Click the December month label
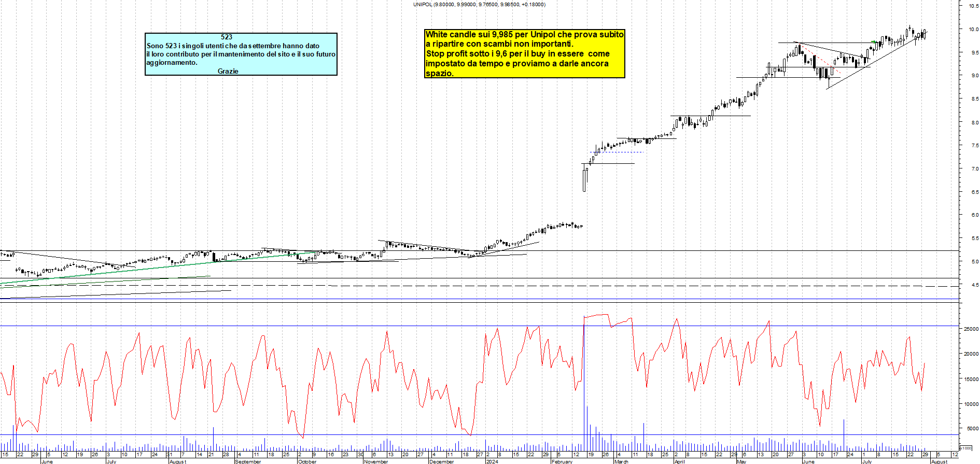Image resolution: width=980 pixels, height=464 pixels. click(442, 461)
